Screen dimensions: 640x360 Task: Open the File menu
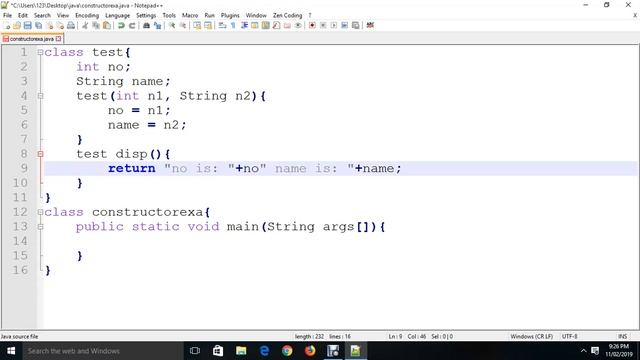click(x=7, y=16)
